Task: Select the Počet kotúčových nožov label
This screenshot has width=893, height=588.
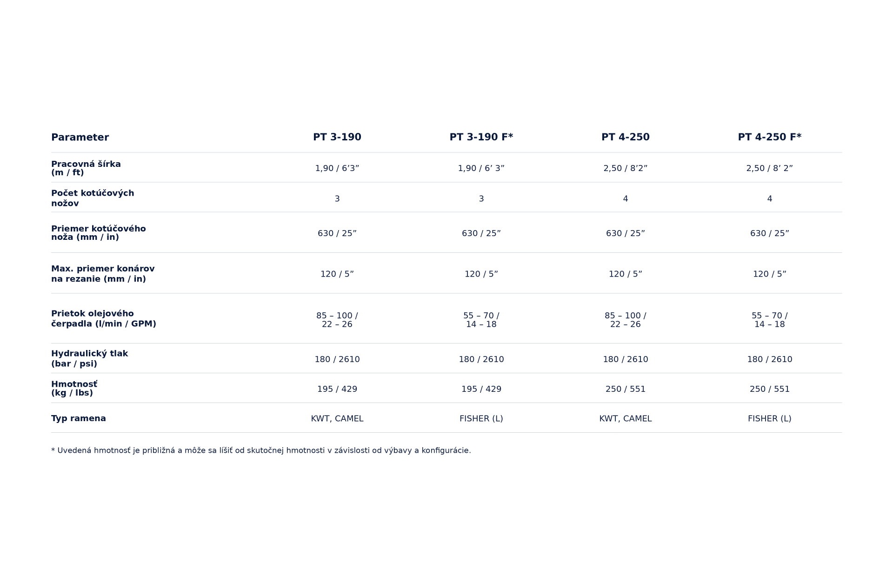Action: (x=93, y=198)
